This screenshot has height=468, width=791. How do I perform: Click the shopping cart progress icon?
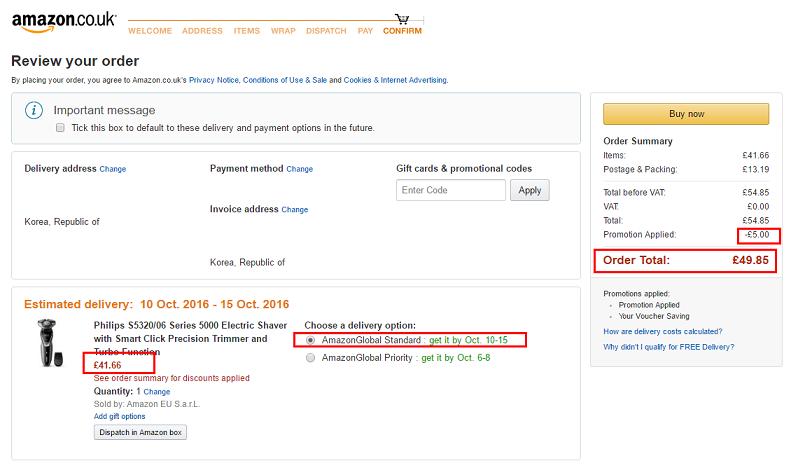(x=402, y=18)
